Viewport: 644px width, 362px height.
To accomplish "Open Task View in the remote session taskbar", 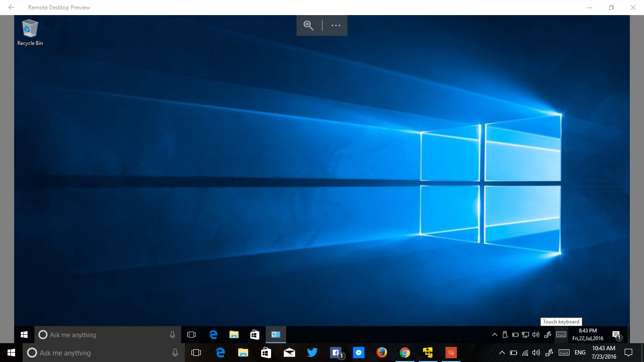I will click(x=191, y=335).
